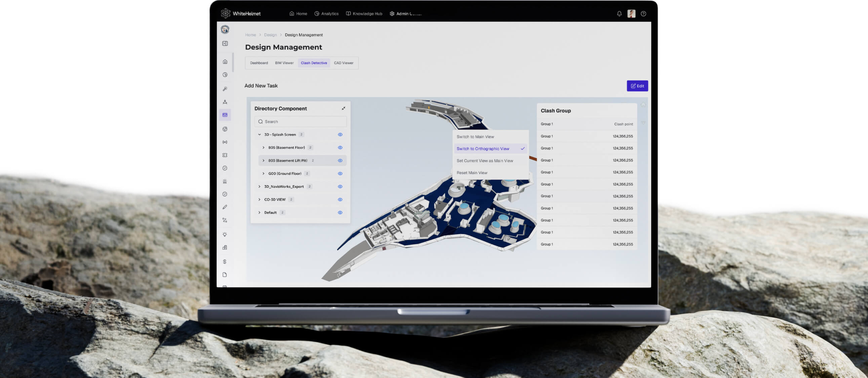Expand the G00 (Ground Floor) node
868x378 pixels.
point(264,174)
